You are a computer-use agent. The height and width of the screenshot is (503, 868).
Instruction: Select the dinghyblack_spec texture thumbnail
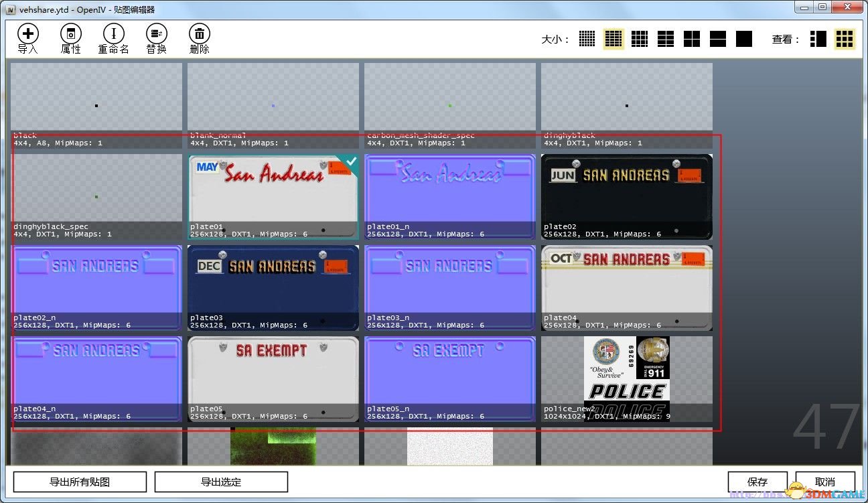tap(96, 197)
